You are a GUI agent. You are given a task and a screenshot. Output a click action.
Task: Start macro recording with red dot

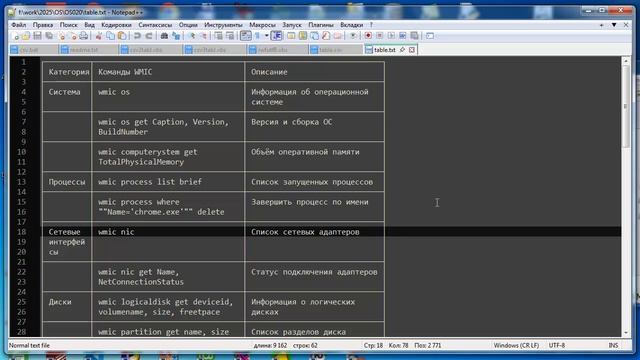tap(368, 36)
